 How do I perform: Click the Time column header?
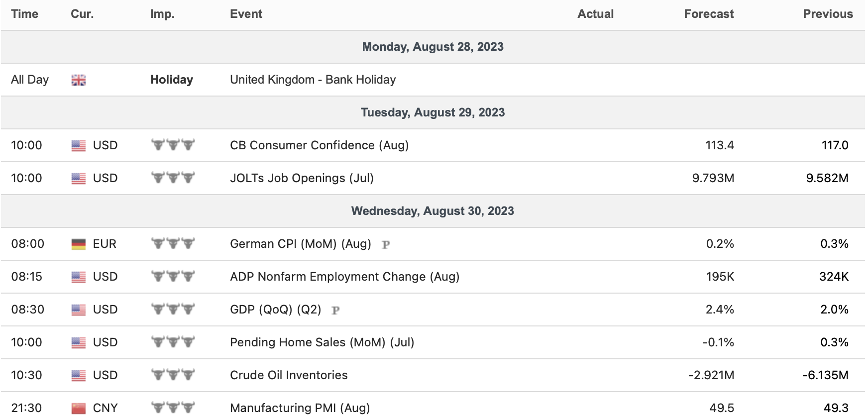coord(24,14)
